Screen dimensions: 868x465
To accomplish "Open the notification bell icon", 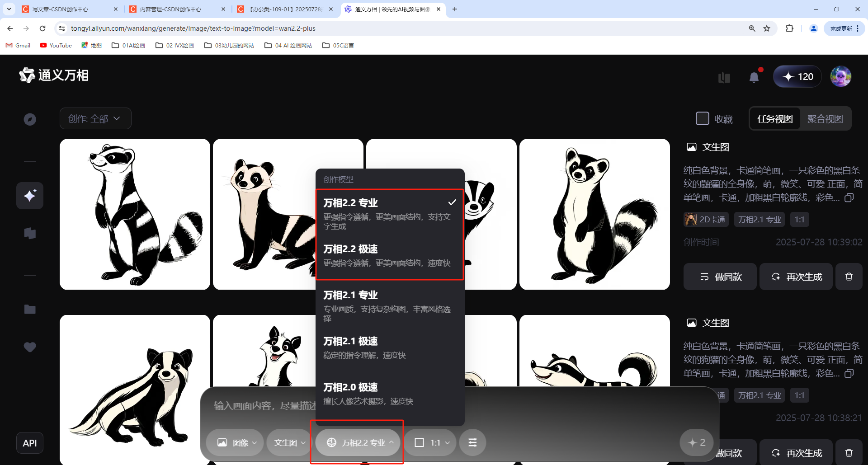I will [x=754, y=77].
